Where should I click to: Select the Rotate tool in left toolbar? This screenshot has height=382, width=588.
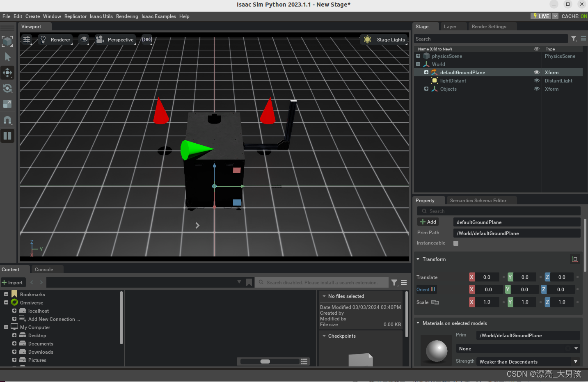pyautogui.click(x=7, y=88)
